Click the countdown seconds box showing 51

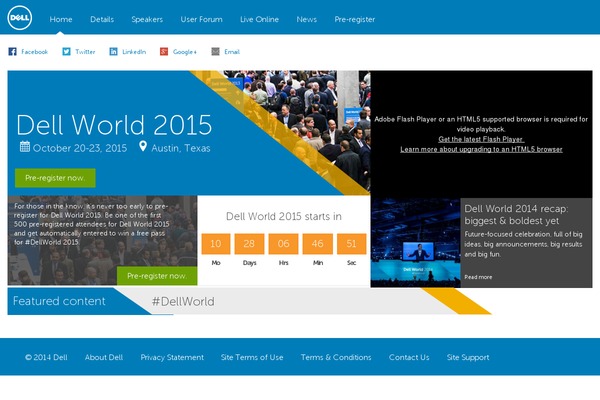point(351,244)
